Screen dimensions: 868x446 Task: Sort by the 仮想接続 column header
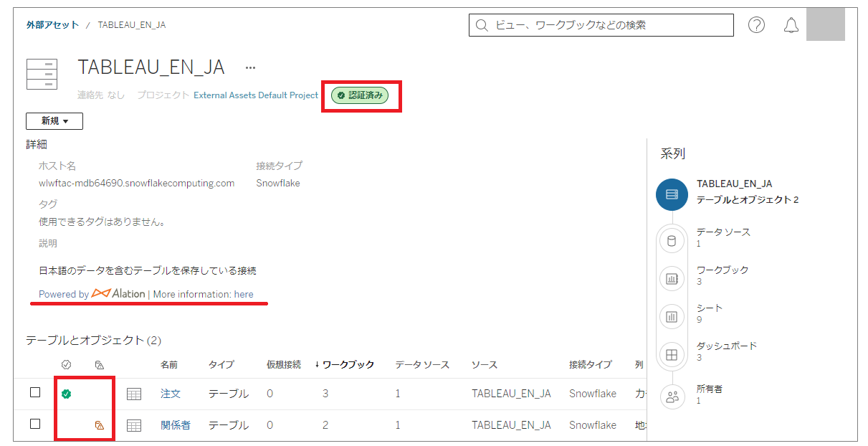click(284, 365)
